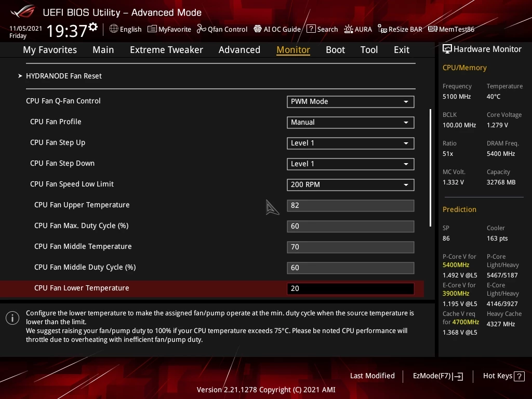
Task: Edit CPU Fan Upper Temperature field
Action: pos(351,206)
